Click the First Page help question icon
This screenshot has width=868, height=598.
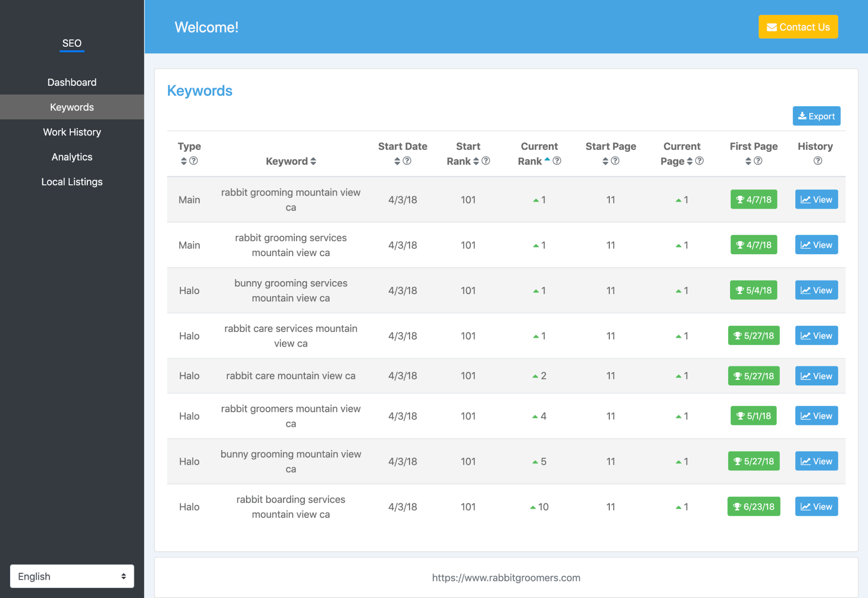pos(759,161)
